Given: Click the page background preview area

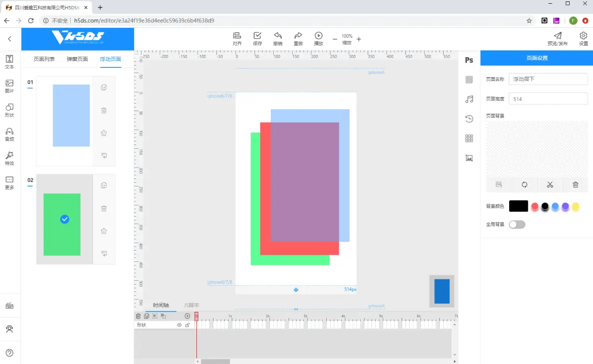Looking at the screenshot, I should coord(537,149).
